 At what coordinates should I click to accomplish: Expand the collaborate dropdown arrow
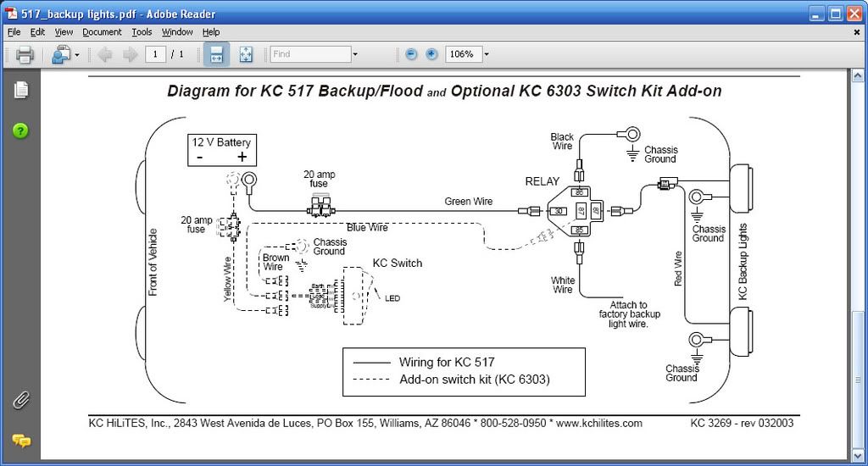77,55
